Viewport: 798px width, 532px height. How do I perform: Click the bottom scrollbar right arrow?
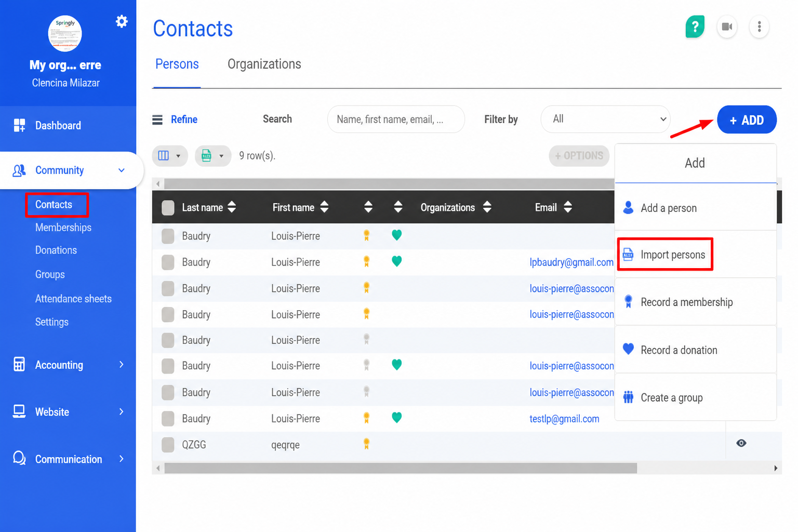(x=776, y=468)
